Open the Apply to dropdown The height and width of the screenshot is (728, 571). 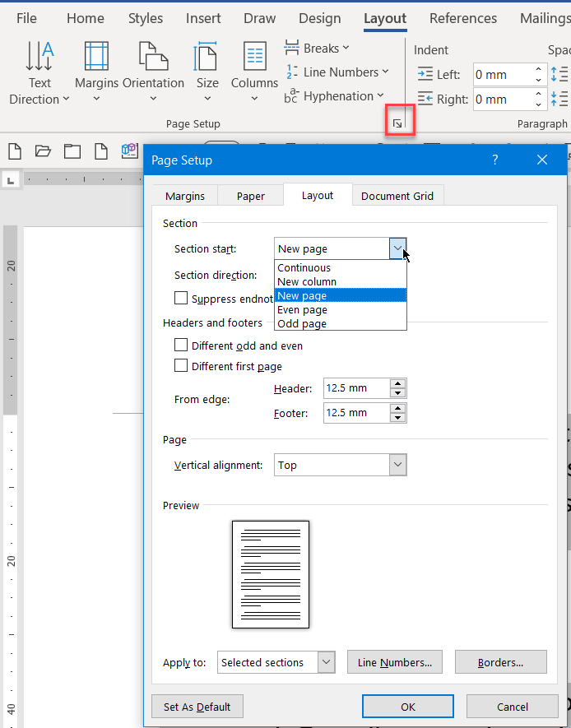327,662
